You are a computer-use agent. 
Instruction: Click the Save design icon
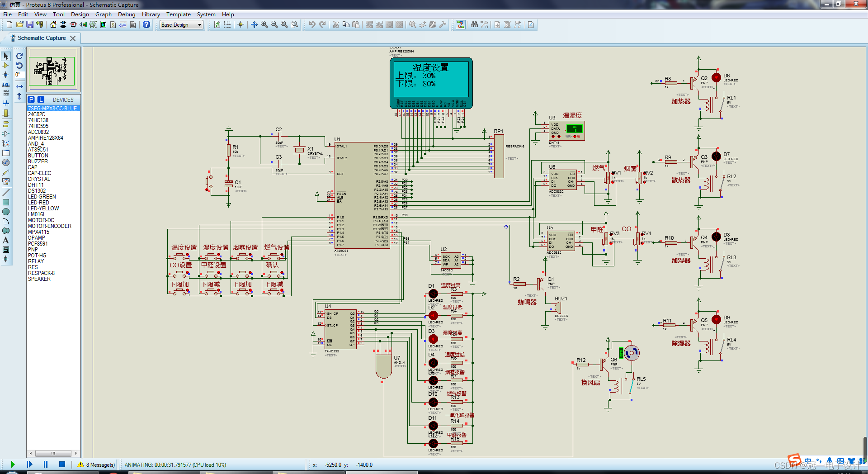[x=30, y=24]
